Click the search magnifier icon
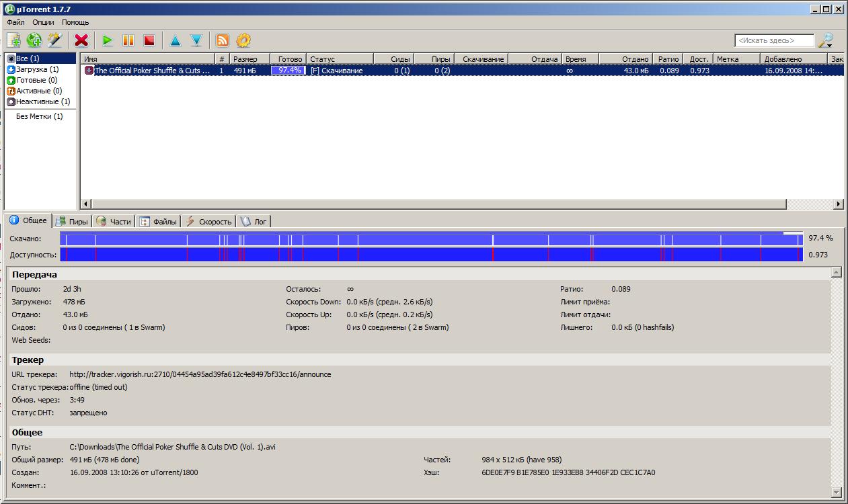Screen dimensions: 848x504 [825, 40]
